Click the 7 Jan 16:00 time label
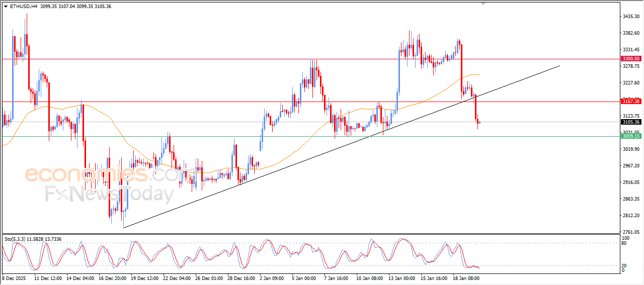Viewport: 644px width, 285px height. (x=337, y=278)
